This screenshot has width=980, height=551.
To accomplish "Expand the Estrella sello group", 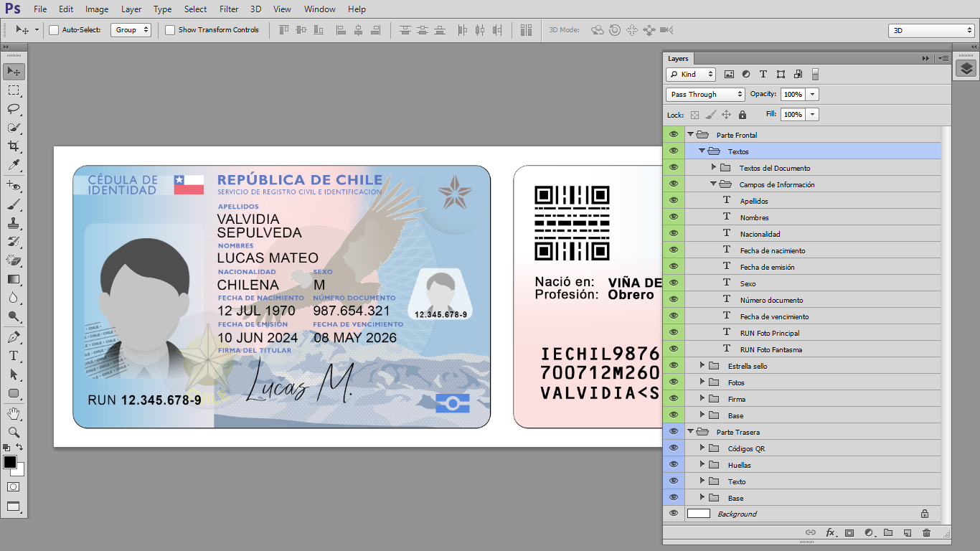I will [702, 365].
